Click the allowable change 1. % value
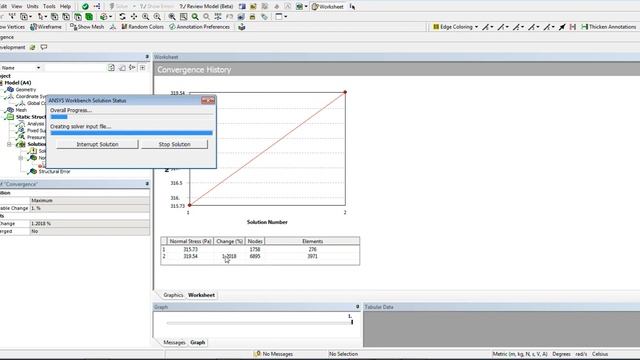 point(90,209)
